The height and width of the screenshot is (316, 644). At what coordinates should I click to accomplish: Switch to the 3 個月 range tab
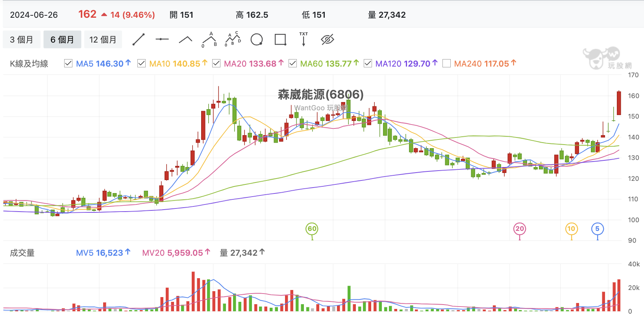tap(22, 39)
